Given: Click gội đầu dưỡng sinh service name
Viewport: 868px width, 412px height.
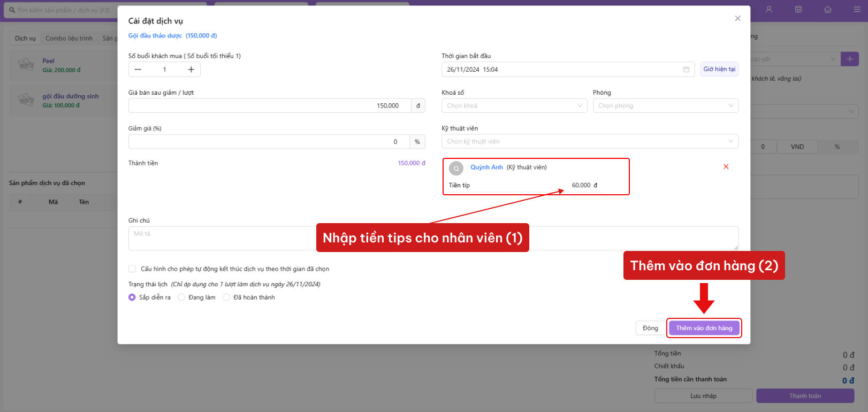Looking at the screenshot, I should pyautogui.click(x=71, y=96).
